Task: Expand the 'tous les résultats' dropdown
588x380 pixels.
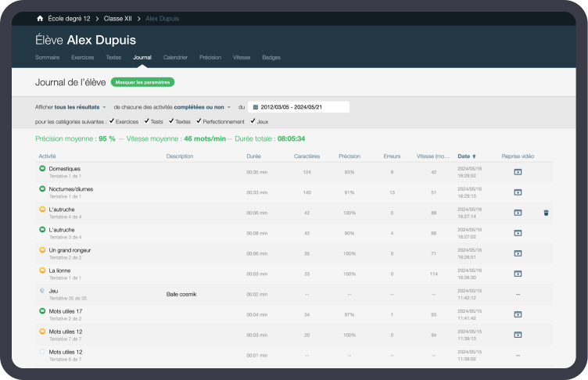Action: point(81,107)
